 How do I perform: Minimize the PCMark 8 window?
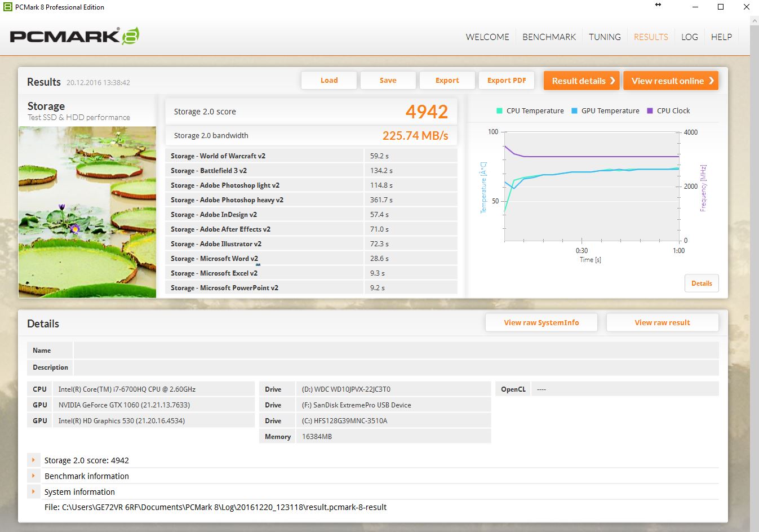coord(695,7)
